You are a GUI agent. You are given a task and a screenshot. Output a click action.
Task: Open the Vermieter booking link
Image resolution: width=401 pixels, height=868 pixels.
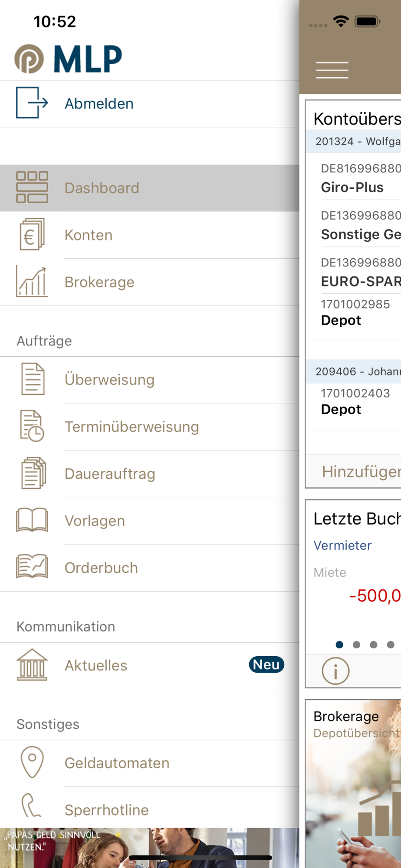(342, 545)
